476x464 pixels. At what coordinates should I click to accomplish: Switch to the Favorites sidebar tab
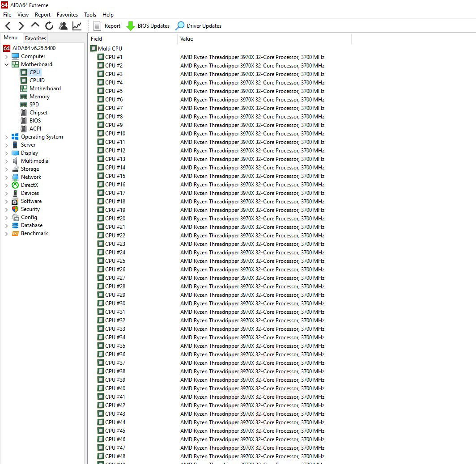pos(35,38)
